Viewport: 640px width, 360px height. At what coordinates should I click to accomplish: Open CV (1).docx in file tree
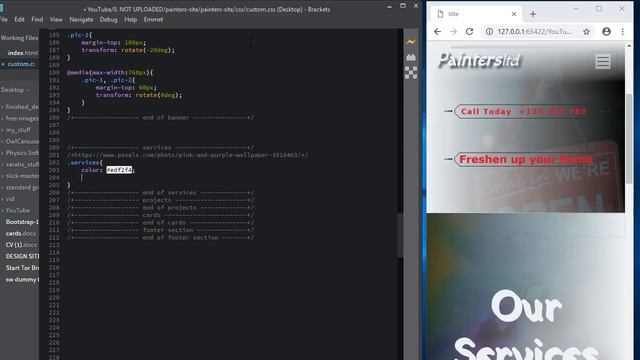pos(21,245)
